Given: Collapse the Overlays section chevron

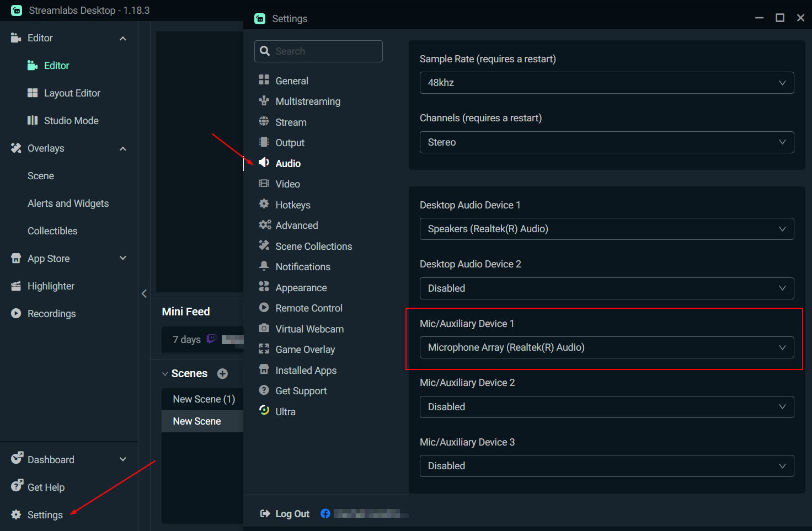Looking at the screenshot, I should tap(123, 148).
